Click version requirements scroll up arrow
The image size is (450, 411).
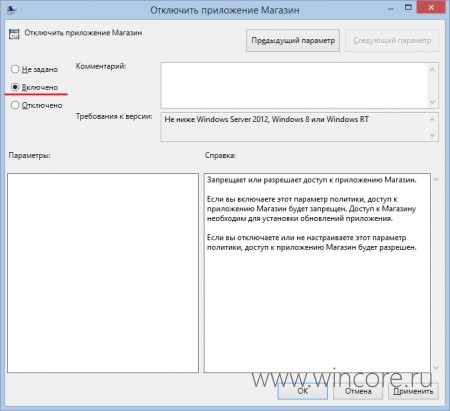tap(432, 119)
